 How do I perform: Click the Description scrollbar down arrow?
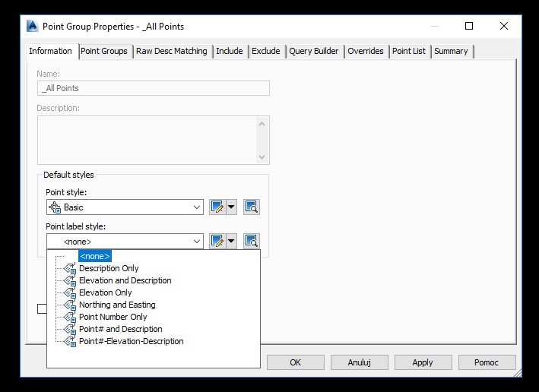coord(262,157)
